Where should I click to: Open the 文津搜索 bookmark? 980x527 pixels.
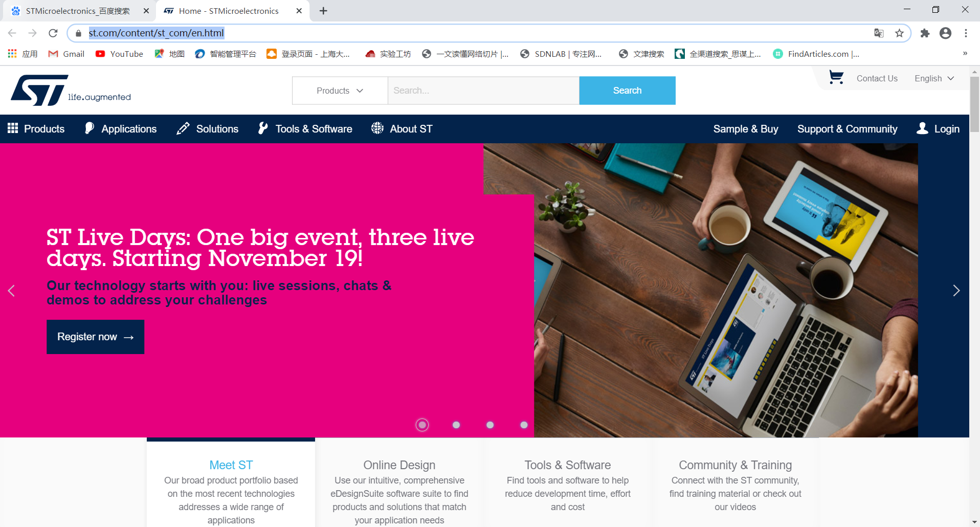[x=641, y=54]
